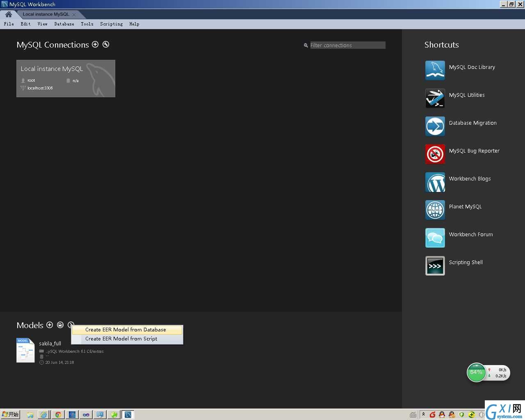The image size is (525, 420).
Task: Click the MySQL Bug Reporter text link
Action: pos(474,151)
